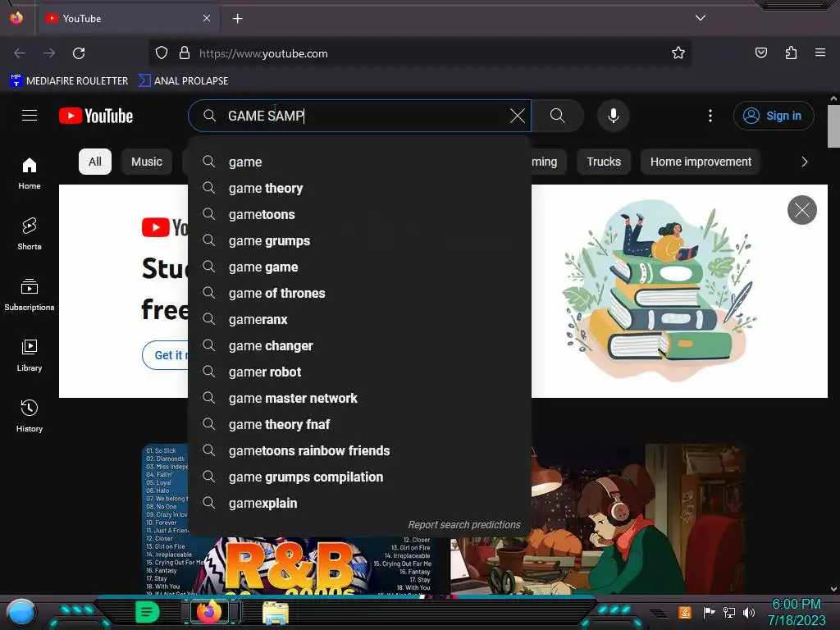This screenshot has height=630, width=840.
Task: Open YouTube settings three-dot menu
Action: tap(710, 116)
